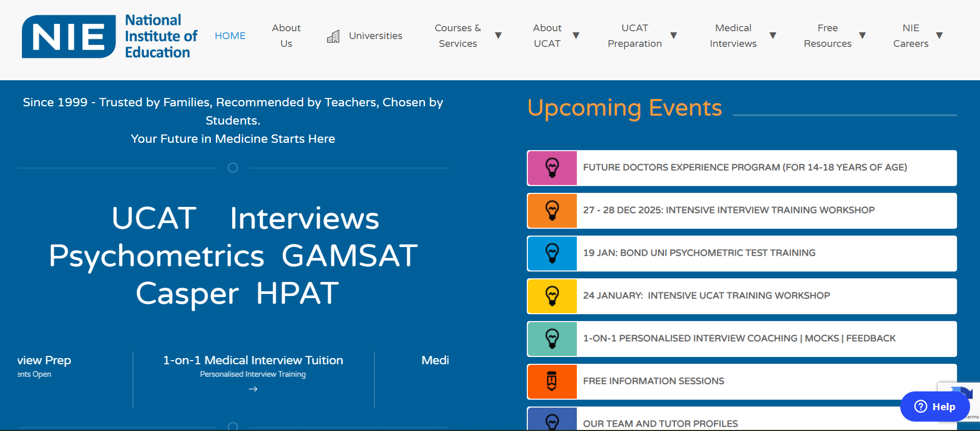Open the Courses & Services menu
The image size is (980, 431).
458,35
